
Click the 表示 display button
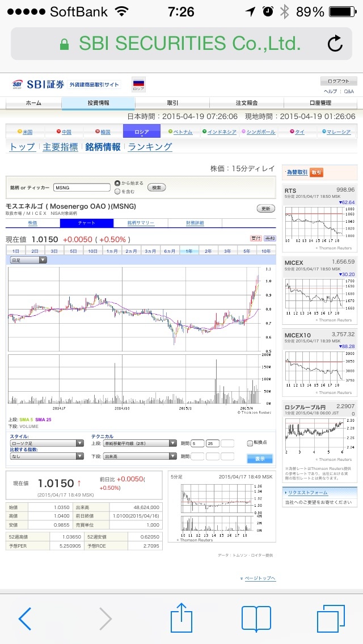coord(260,459)
